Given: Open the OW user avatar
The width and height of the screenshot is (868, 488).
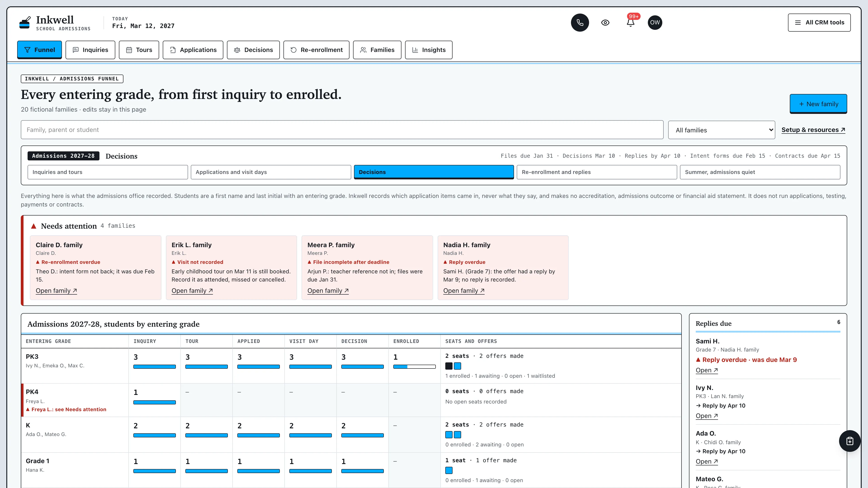Looking at the screenshot, I should pyautogui.click(x=655, y=23).
